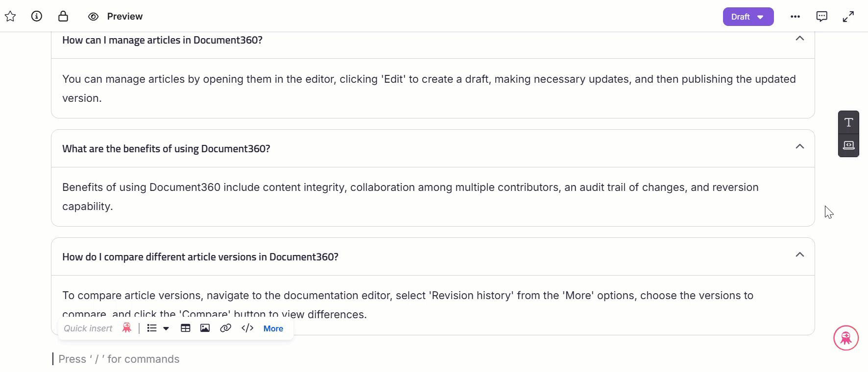Click the star favorite icon
This screenshot has height=372, width=868.
10,17
